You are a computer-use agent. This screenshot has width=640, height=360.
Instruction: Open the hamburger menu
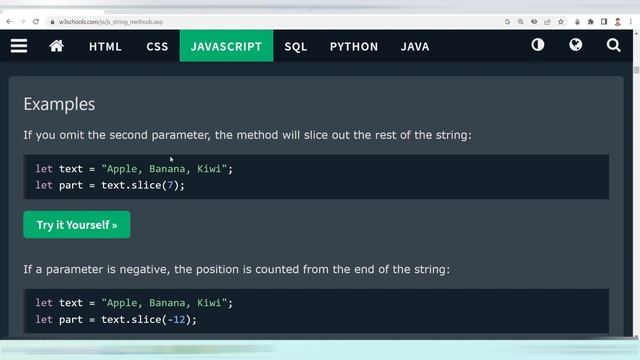click(x=19, y=46)
